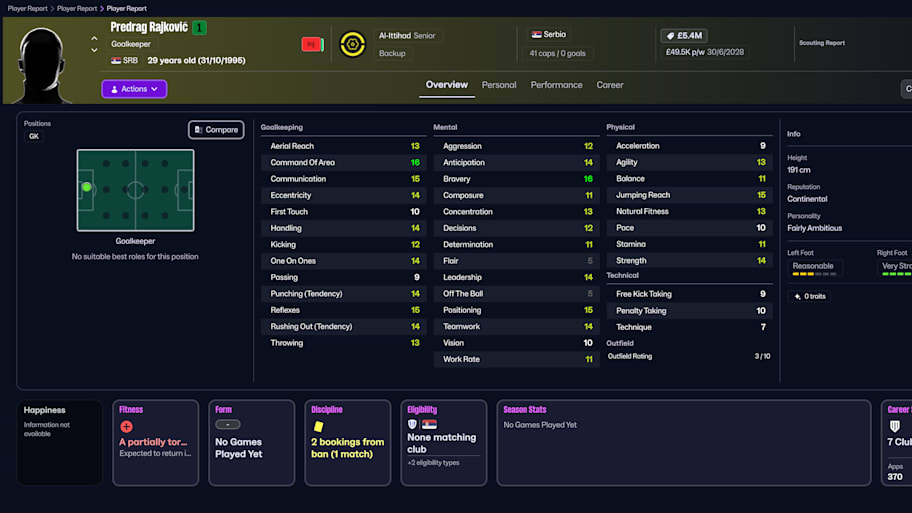912x513 pixels.
Task: Click the +2 eligibility types link
Action: [433, 463]
